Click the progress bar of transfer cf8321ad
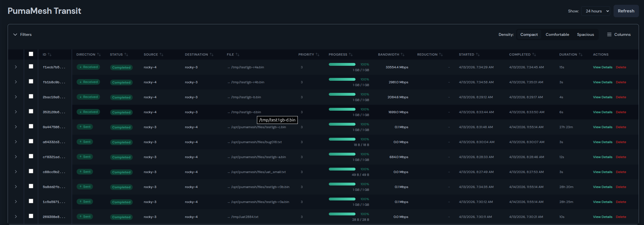 [342, 154]
